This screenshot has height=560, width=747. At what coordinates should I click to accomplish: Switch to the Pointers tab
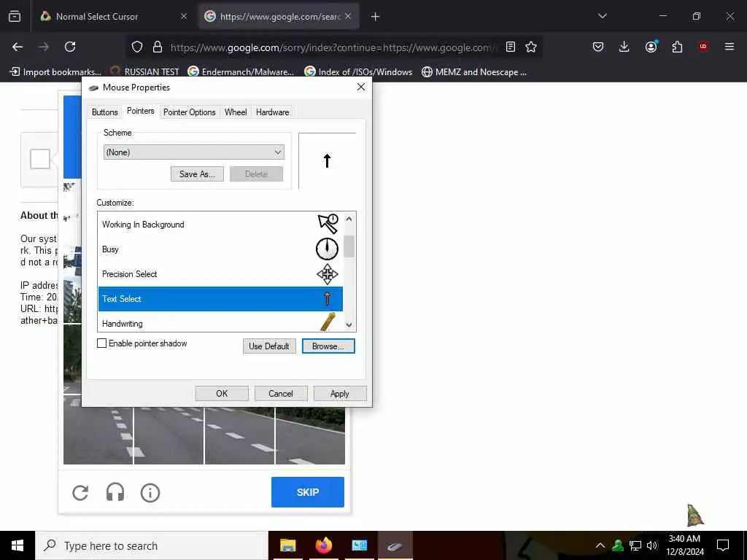click(x=141, y=111)
